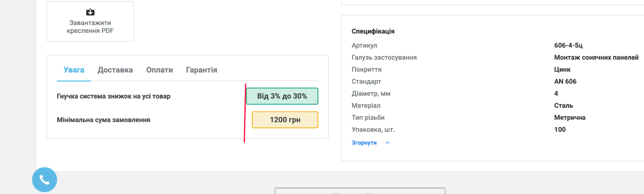Viewport: 644px width, 194px height.
Task: Click the partially visible button at bottom
Action: [x=360, y=191]
